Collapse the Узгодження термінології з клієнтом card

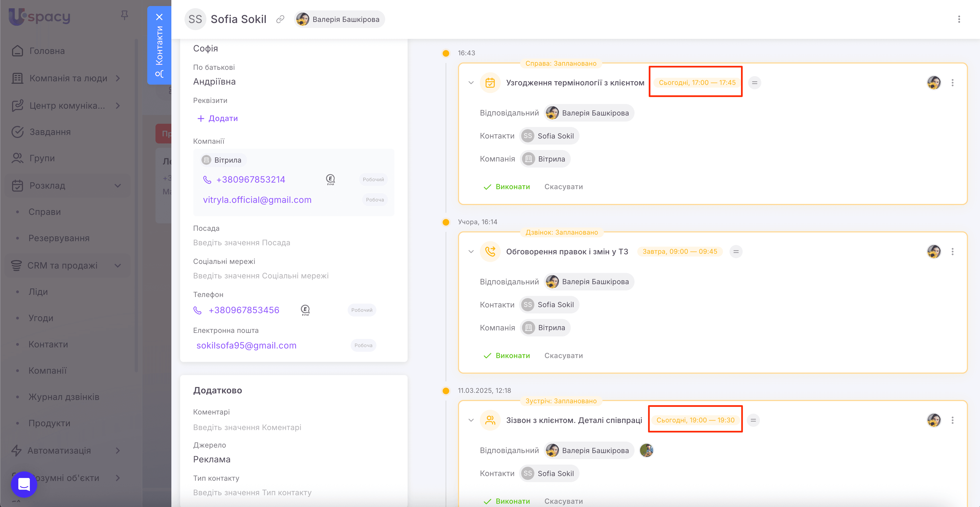(x=471, y=82)
